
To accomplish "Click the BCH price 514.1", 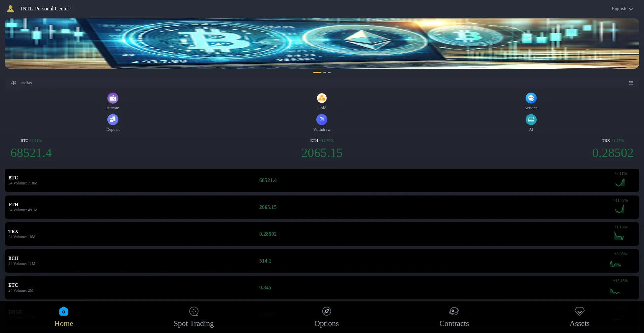I will point(265,261).
